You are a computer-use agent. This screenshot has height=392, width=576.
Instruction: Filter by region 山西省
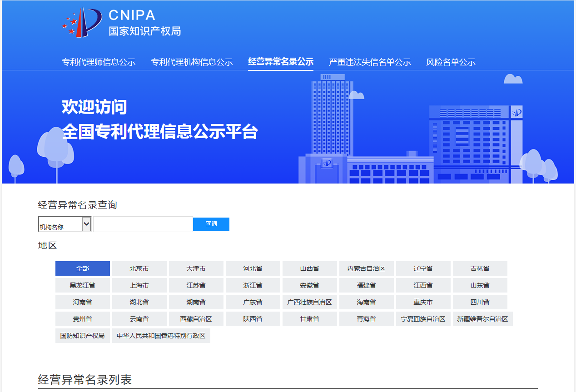tap(310, 268)
